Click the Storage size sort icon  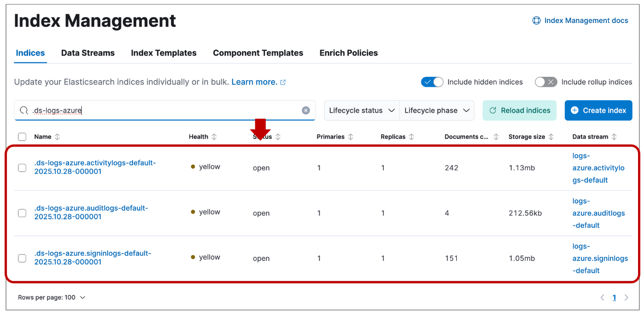551,137
